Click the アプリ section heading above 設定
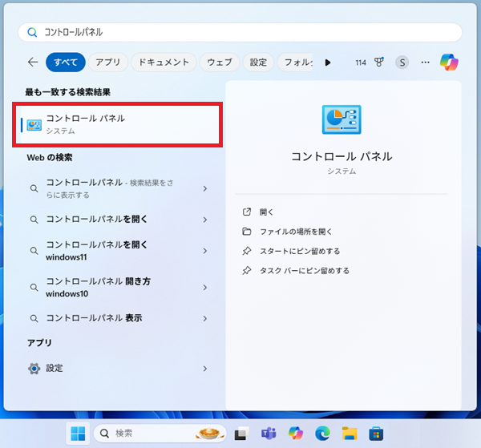 (x=39, y=342)
